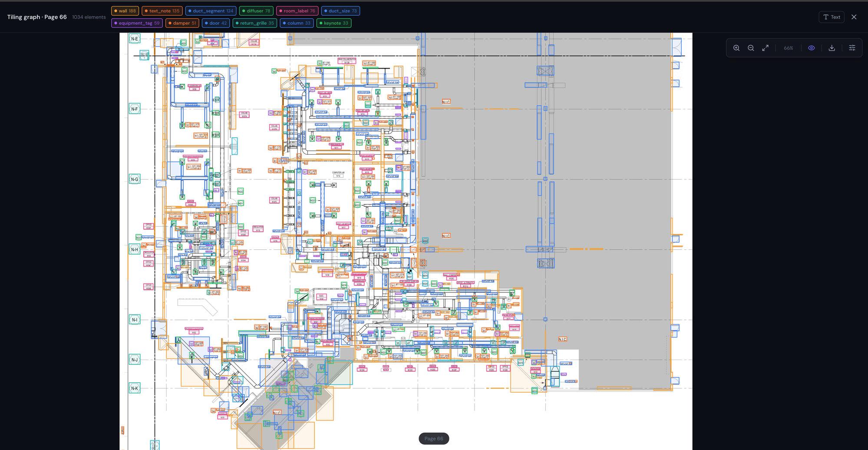
Task: Toggle the duct_size 73 filter chip
Action: (x=340, y=11)
